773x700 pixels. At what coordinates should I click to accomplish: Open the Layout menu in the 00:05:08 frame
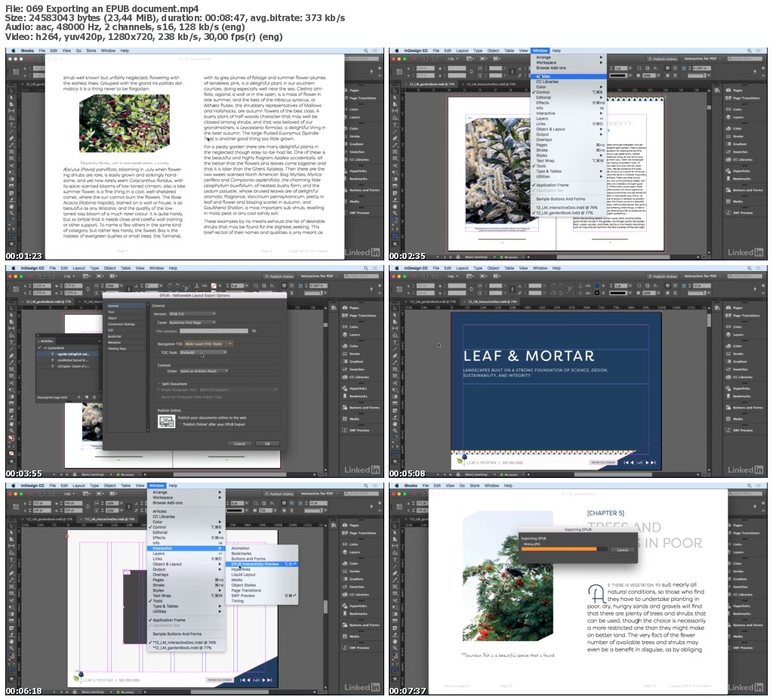[x=462, y=268]
